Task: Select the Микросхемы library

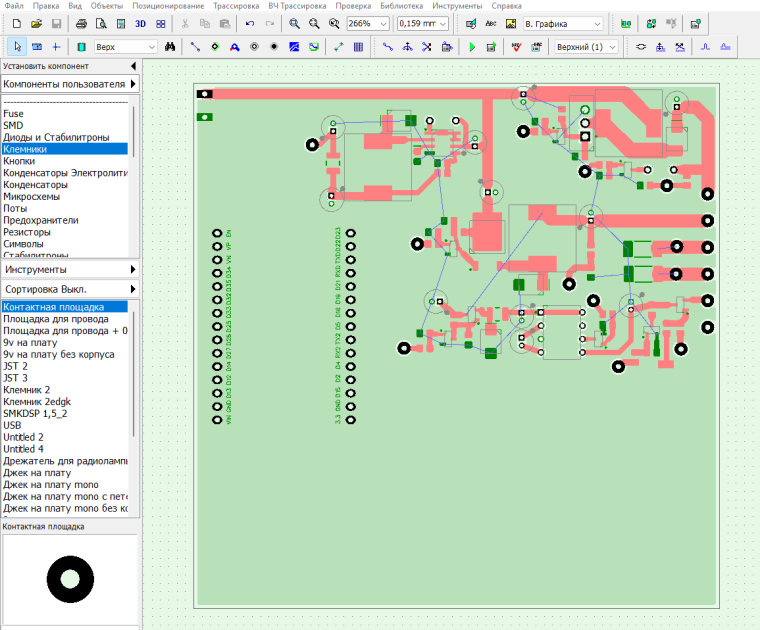Action: (65, 196)
